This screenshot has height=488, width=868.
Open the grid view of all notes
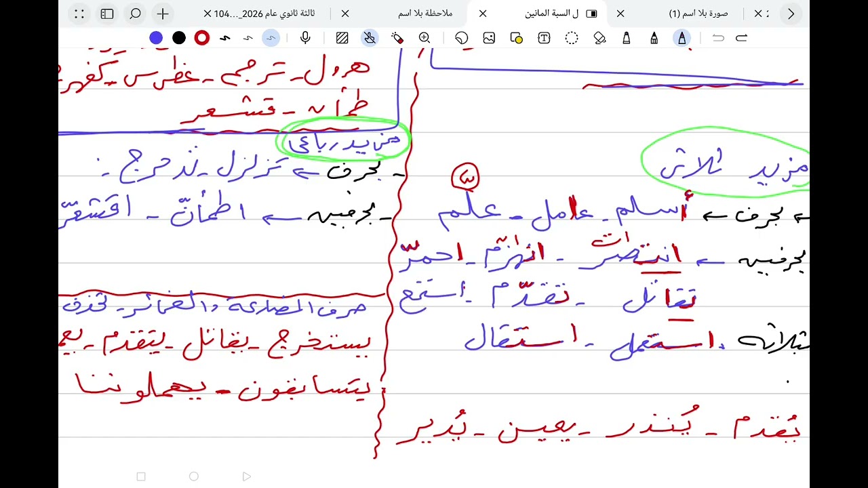tap(79, 14)
